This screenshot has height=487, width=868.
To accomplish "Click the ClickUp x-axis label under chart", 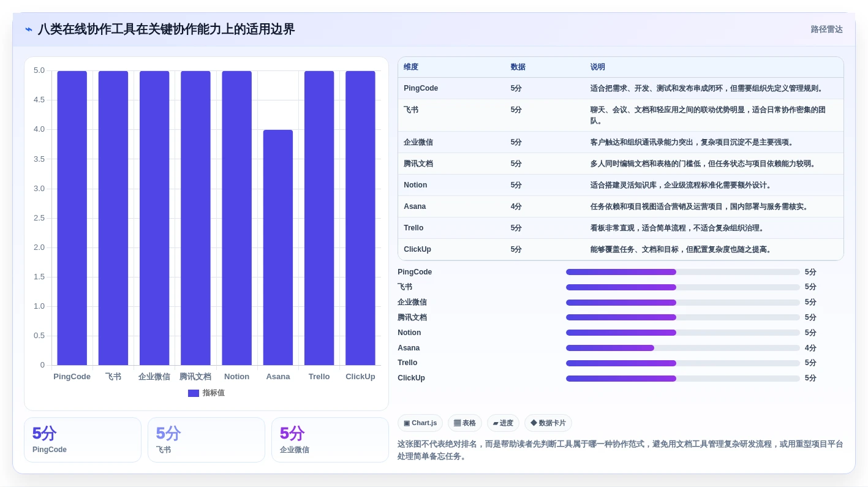I will click(360, 376).
